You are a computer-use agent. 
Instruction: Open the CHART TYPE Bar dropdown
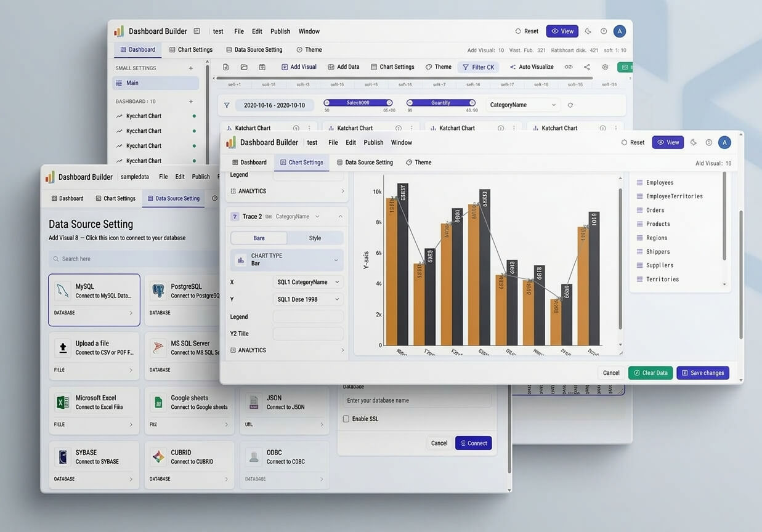[287, 260]
